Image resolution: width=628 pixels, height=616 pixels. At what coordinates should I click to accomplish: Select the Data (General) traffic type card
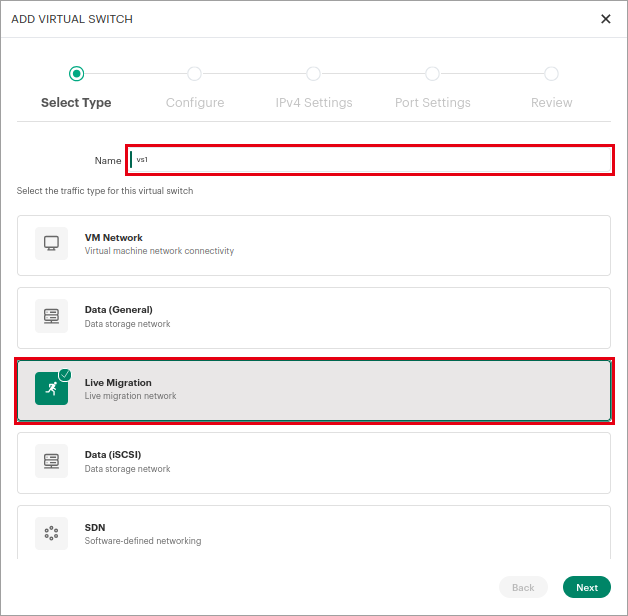pos(314,318)
